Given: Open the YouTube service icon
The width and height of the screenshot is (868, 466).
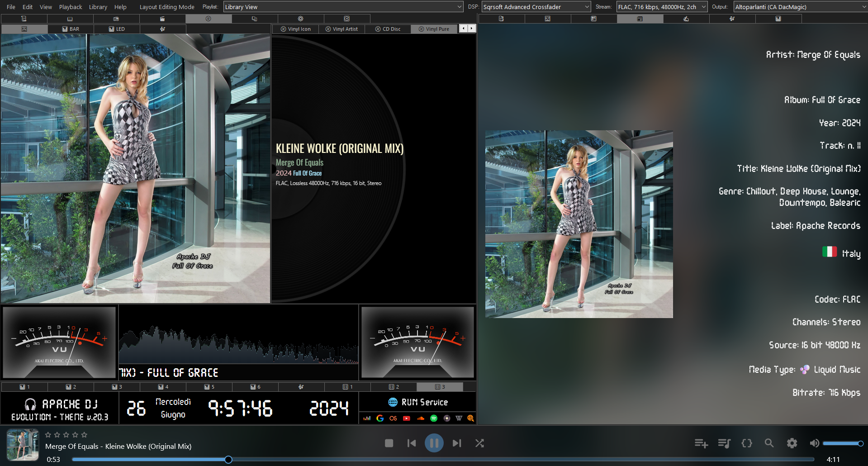Looking at the screenshot, I should pyautogui.click(x=407, y=418).
